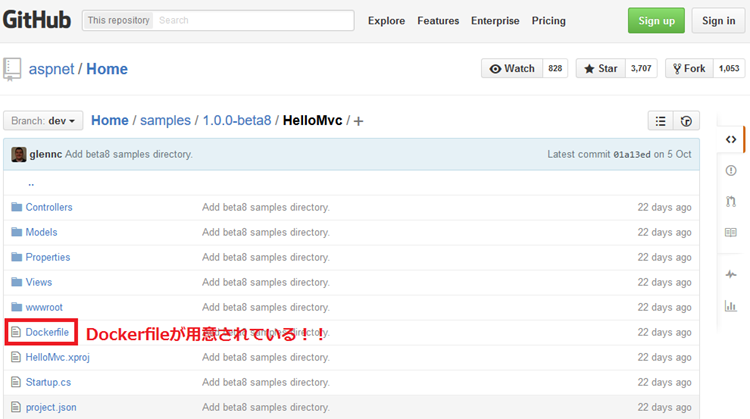Open the Views folder link

39,282
